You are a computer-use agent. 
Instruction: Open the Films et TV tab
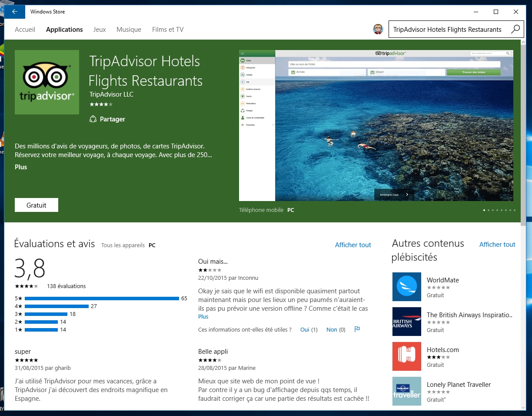click(168, 30)
